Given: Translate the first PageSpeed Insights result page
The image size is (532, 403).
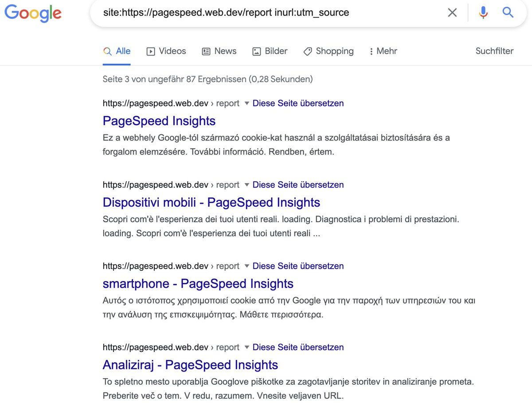Looking at the screenshot, I should tap(298, 103).
